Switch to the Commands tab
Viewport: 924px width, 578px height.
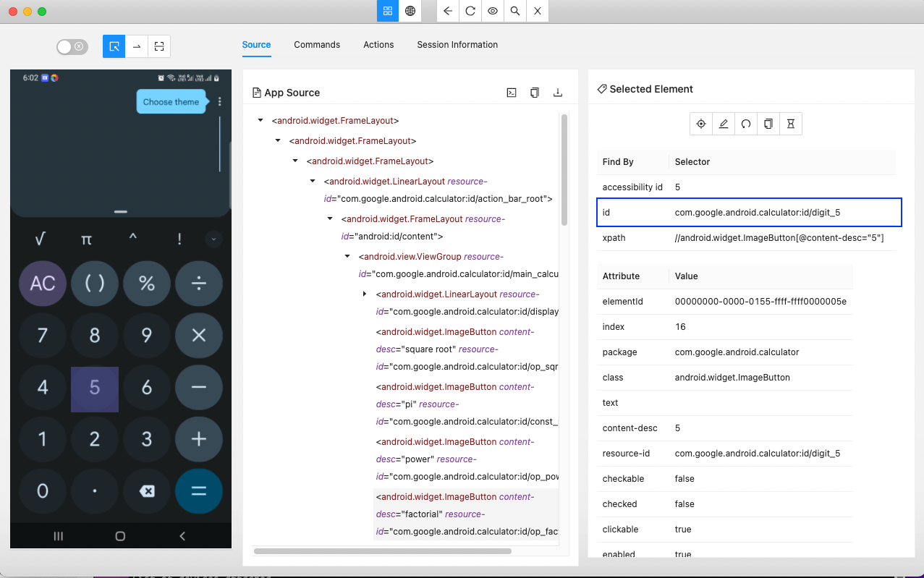pos(317,45)
